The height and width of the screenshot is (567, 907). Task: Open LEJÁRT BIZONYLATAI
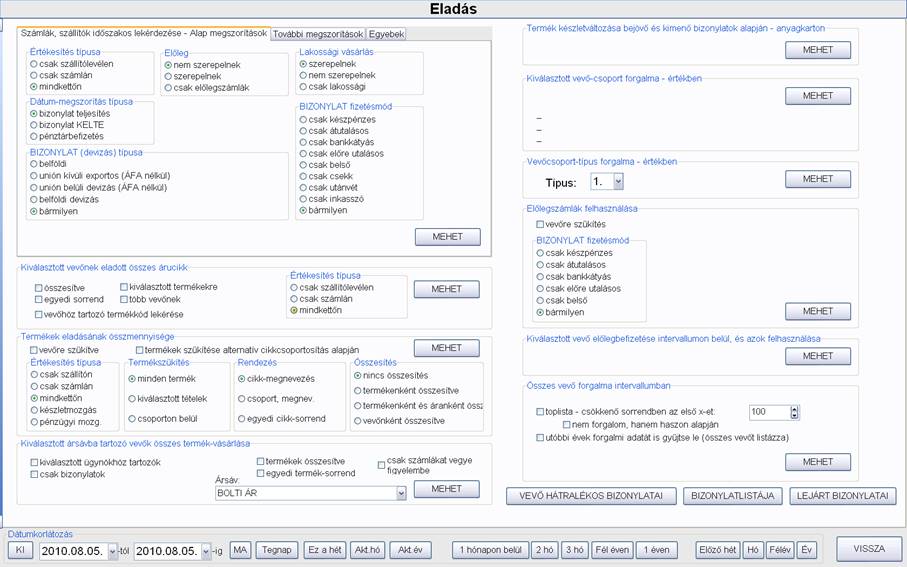[x=842, y=496]
